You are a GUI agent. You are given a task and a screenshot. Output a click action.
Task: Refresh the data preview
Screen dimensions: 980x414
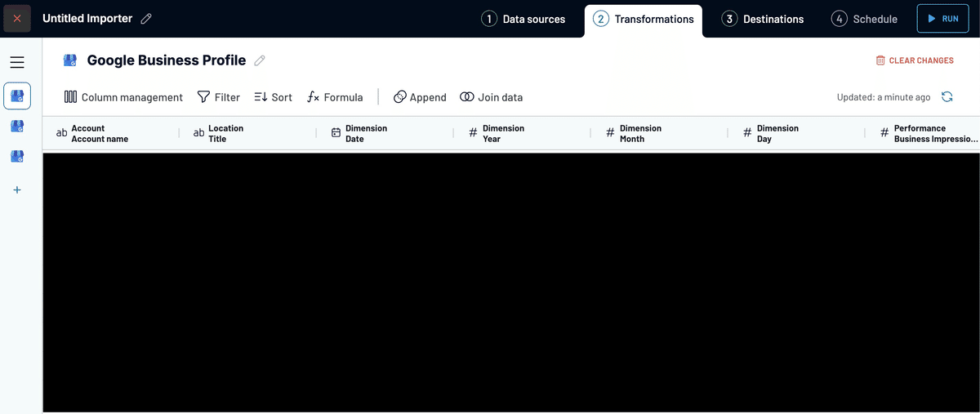947,97
